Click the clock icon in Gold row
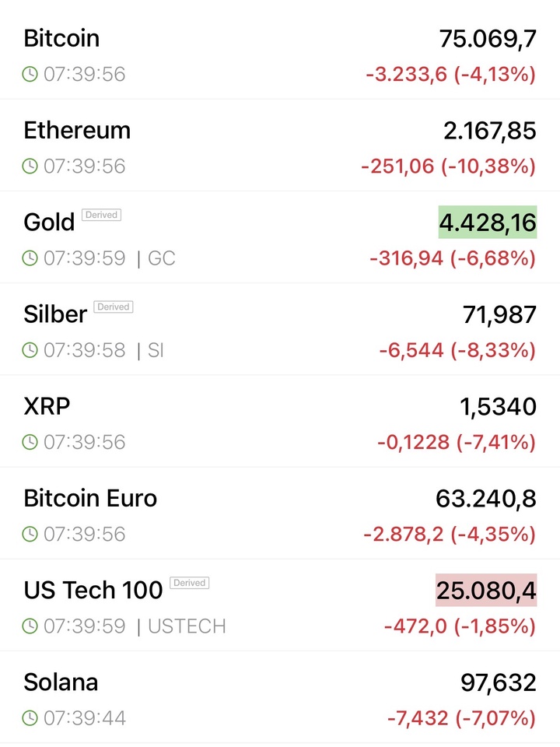560x747 pixels. [x=30, y=258]
